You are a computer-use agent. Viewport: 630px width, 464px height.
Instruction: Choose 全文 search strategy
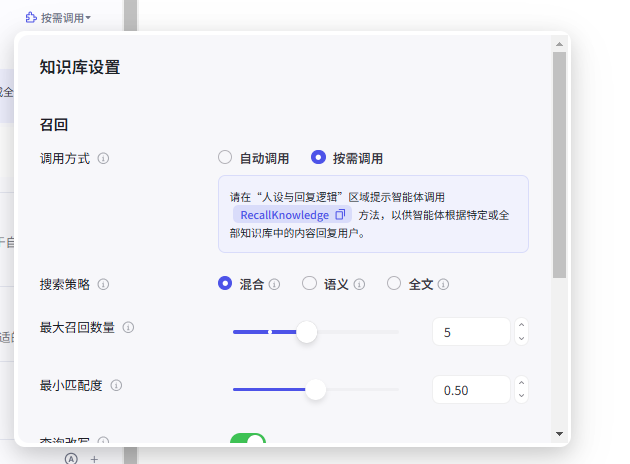pyautogui.click(x=394, y=284)
